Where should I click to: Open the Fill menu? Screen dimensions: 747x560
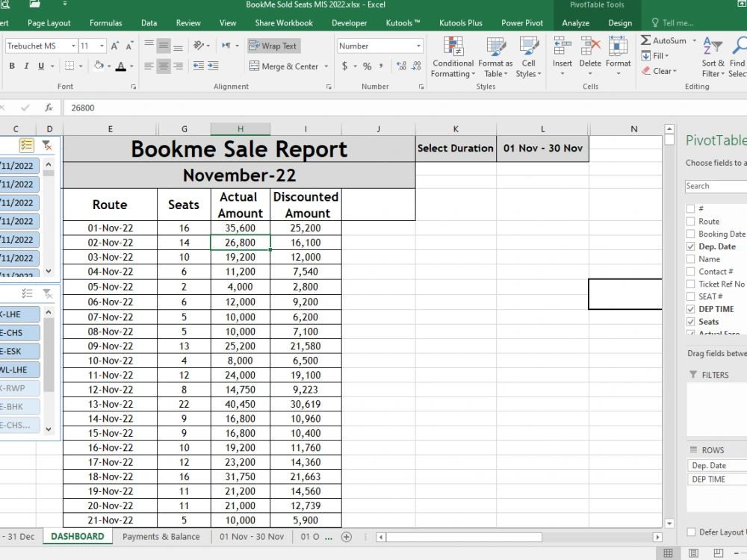pos(656,56)
